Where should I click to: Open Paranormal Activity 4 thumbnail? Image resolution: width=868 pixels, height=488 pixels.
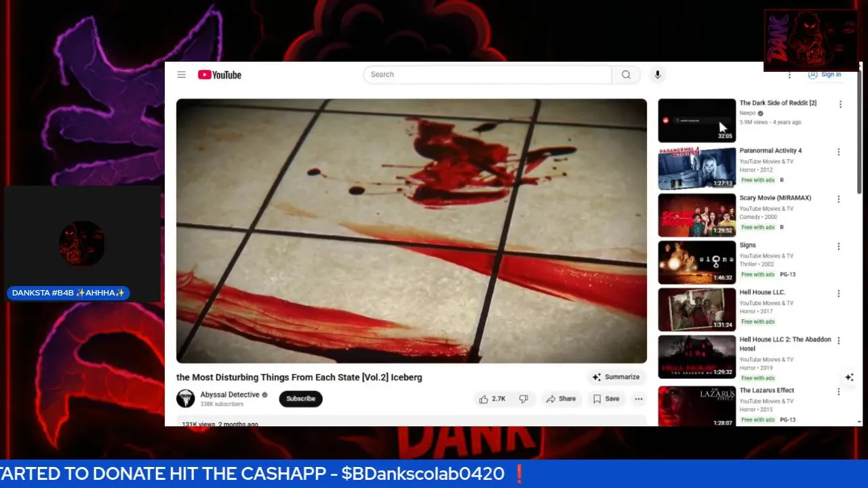(697, 168)
